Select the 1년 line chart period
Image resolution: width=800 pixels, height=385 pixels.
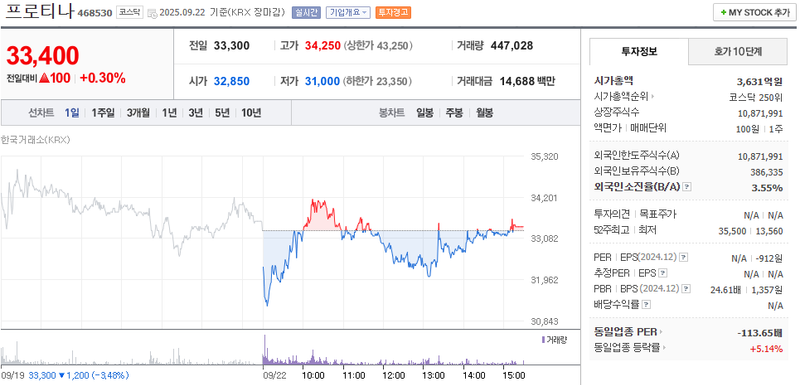tap(169, 113)
